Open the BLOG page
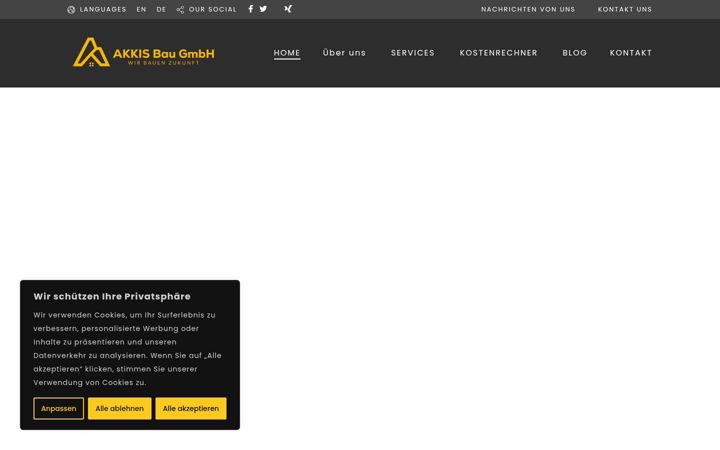The height and width of the screenshot is (450, 720). (575, 53)
